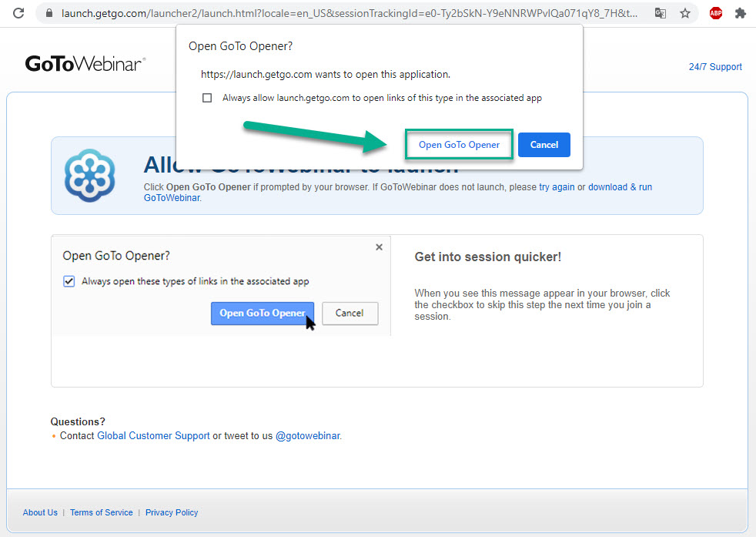Viewport: 756px width, 537px height.
Task: Click the padlock site security icon
Action: [49, 13]
